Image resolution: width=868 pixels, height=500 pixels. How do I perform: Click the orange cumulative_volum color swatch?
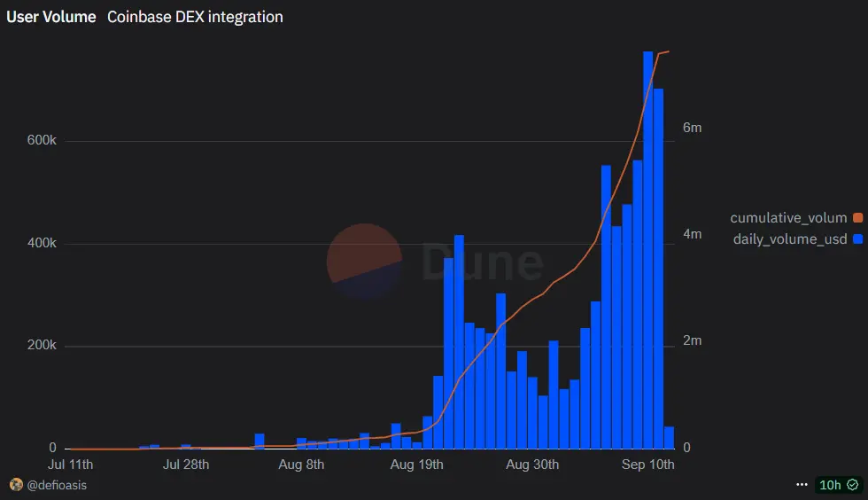click(858, 218)
